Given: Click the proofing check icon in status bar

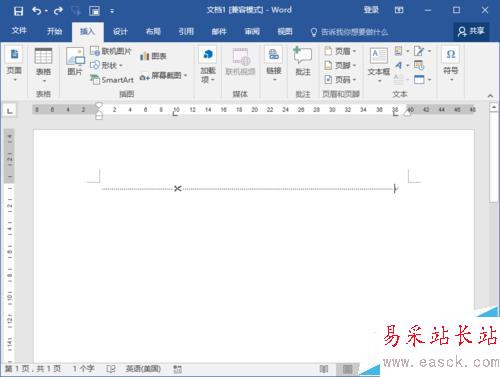Looking at the screenshot, I should point(111,369).
